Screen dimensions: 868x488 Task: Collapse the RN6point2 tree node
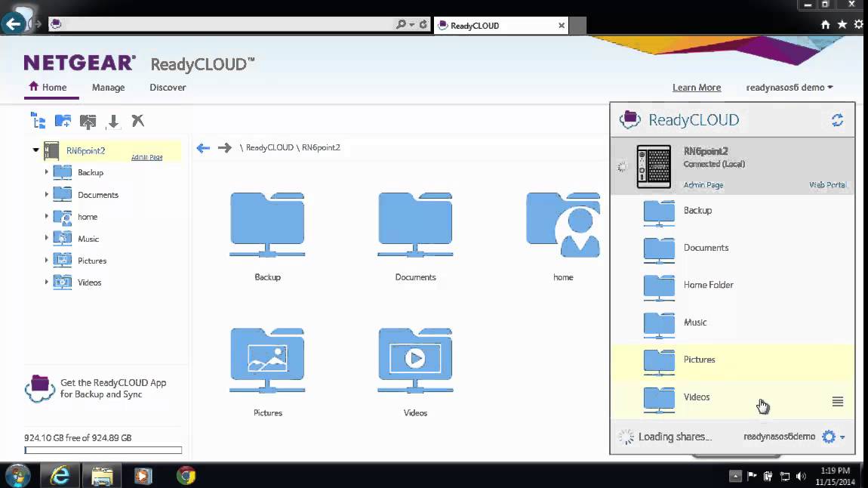point(36,150)
